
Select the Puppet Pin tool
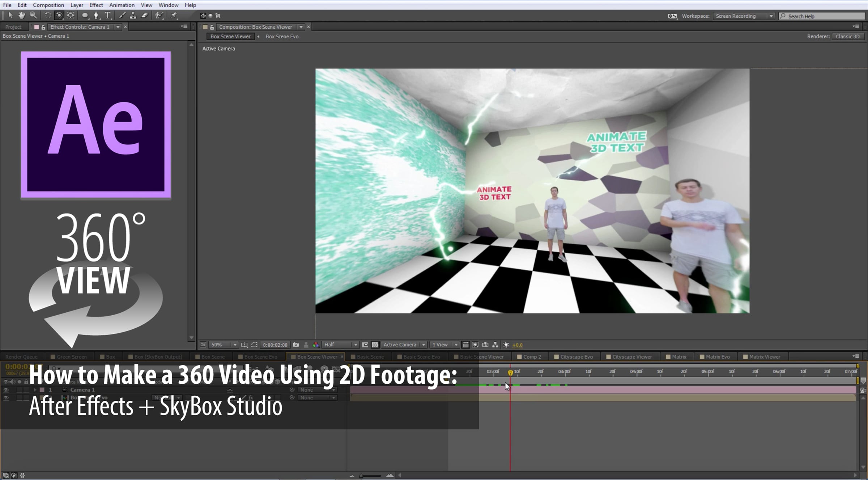(x=174, y=15)
